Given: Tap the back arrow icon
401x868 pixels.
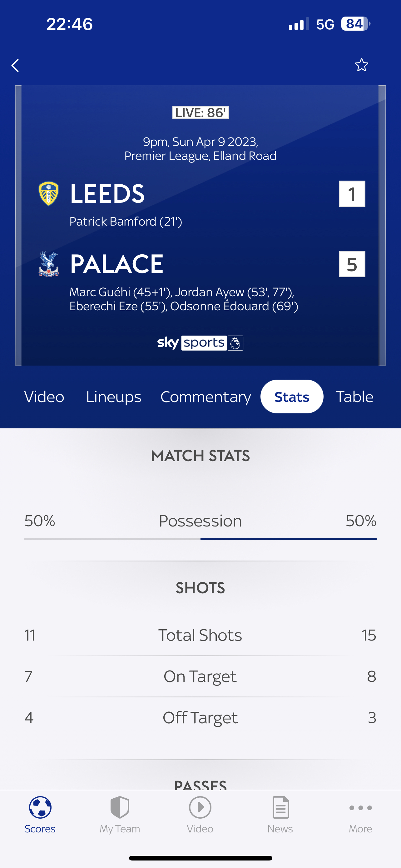Looking at the screenshot, I should point(15,65).
